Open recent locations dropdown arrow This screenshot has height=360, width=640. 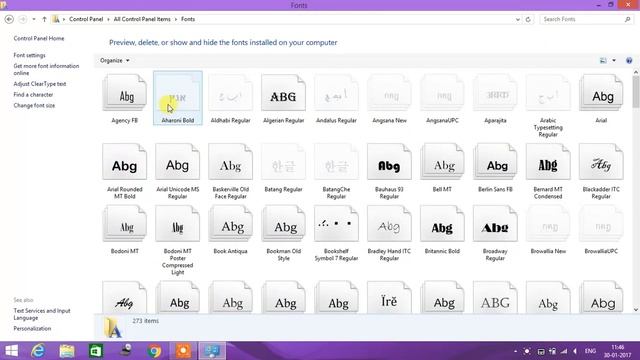(x=34, y=19)
